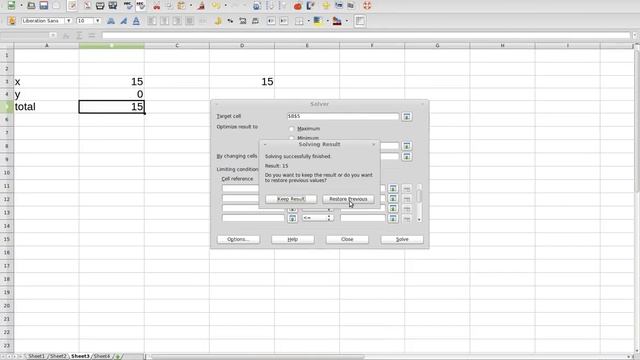Click the Function Wizard icon

coord(66,36)
